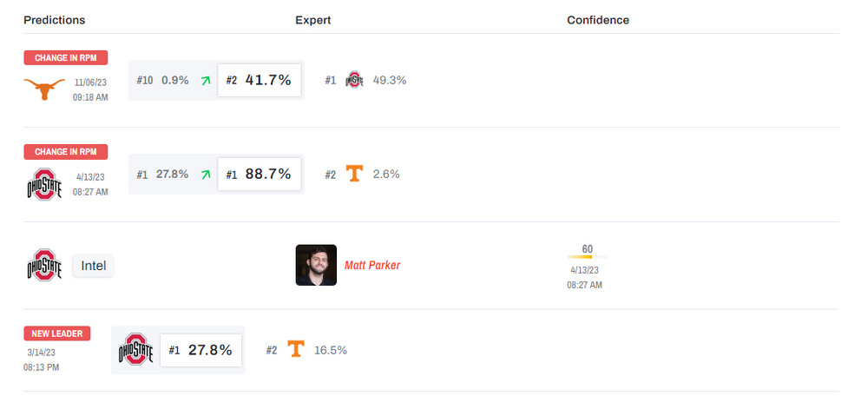The image size is (868, 396).
Task: Click the #1 88.7% prediction box
Action: coord(260,175)
